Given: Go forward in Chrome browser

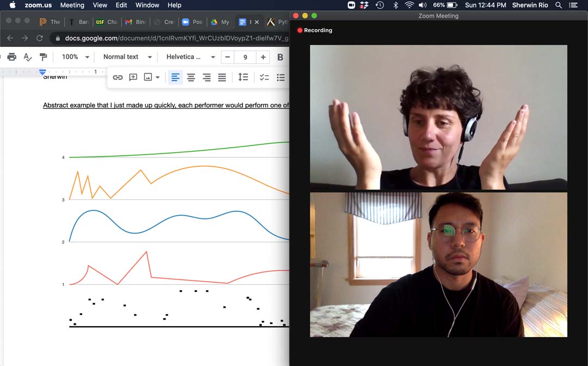Looking at the screenshot, I should 24,38.
